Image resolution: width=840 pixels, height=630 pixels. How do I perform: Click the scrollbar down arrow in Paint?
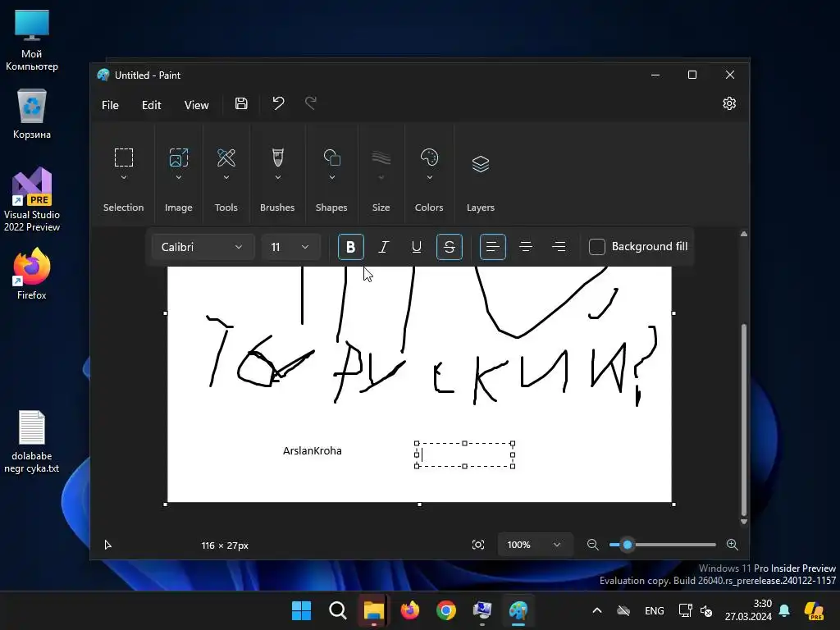tap(743, 522)
